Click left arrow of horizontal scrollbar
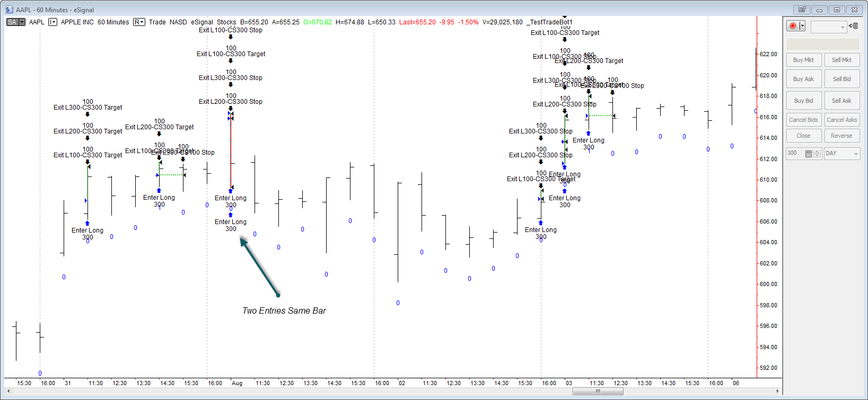The image size is (868, 400). [x=8, y=392]
